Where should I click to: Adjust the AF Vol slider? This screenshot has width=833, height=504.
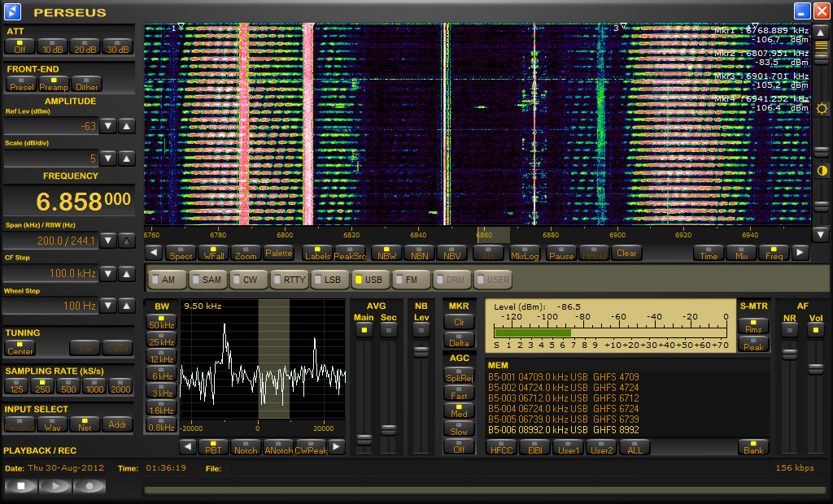click(x=815, y=369)
